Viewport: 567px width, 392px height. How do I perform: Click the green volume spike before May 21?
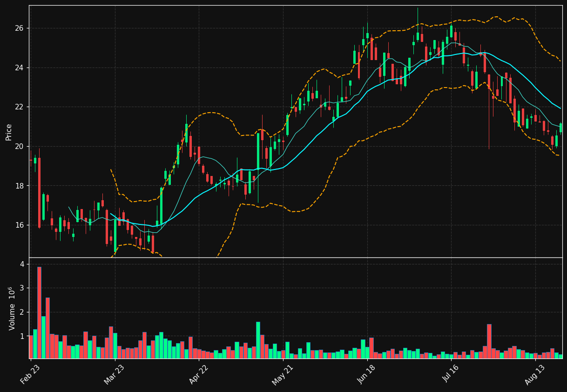coord(258,340)
